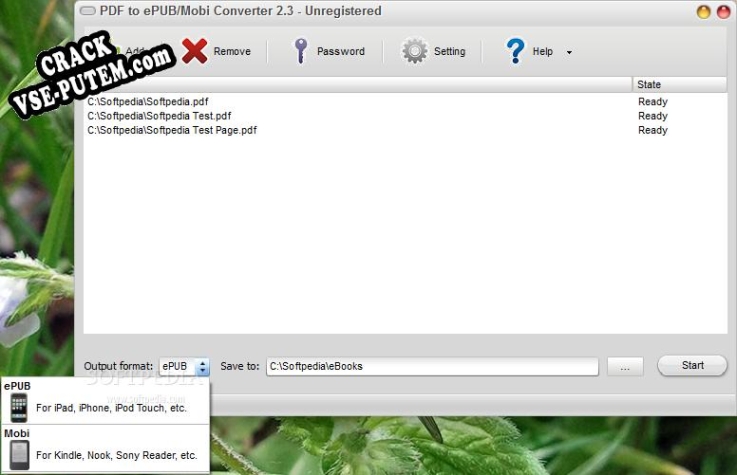Click the Remove label in toolbar

tap(232, 51)
